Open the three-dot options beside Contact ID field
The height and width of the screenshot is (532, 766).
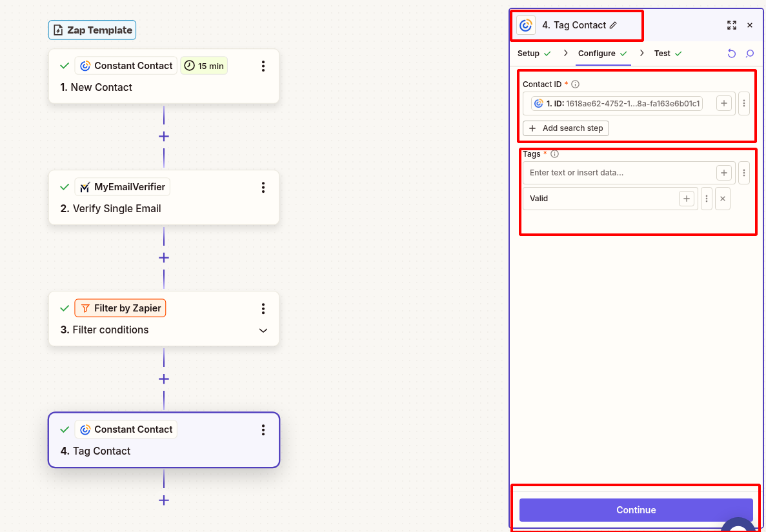[743, 103]
